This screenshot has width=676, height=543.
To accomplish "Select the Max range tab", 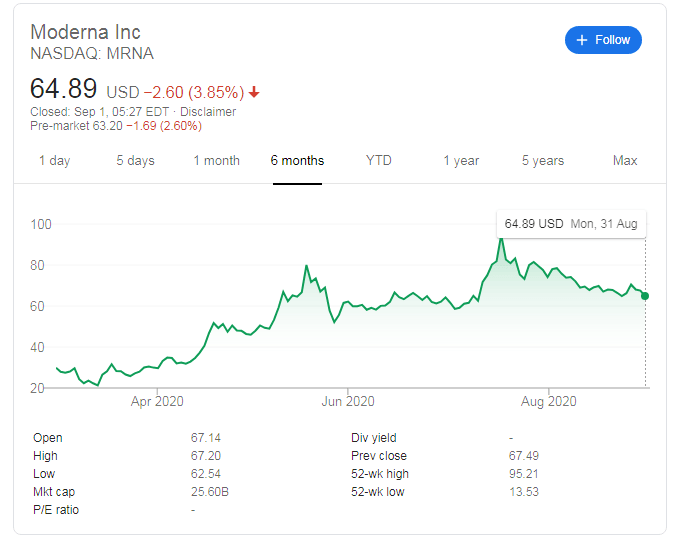I will point(625,160).
